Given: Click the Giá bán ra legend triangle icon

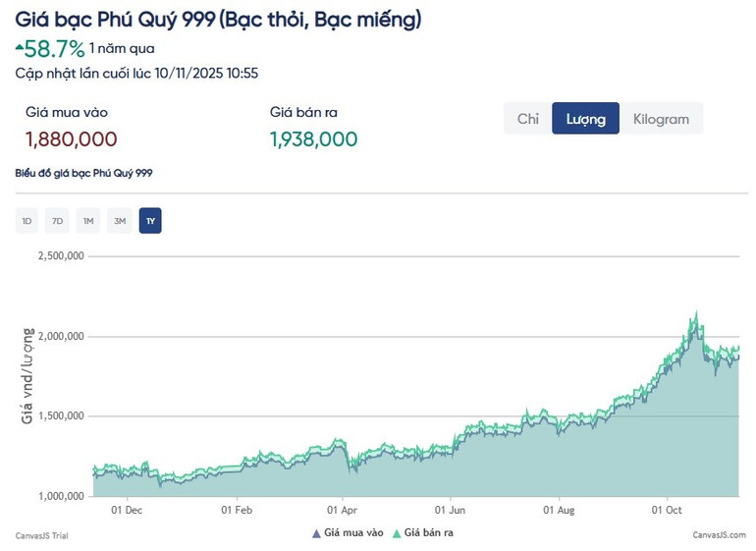Looking at the screenshot, I should click(x=397, y=533).
